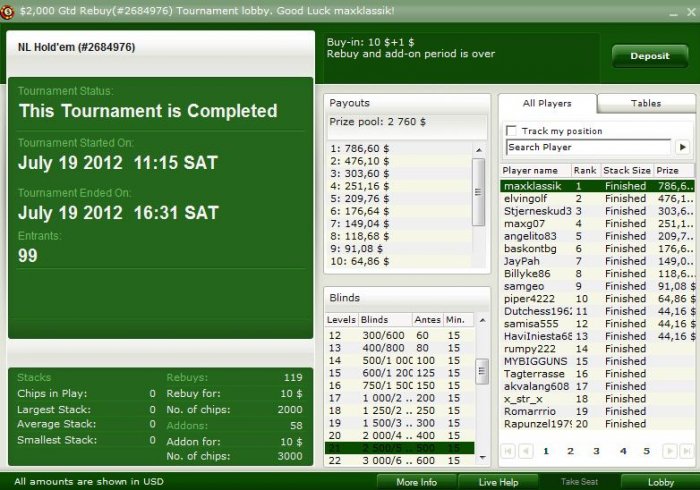This screenshot has width=700, height=490.
Task: Enable Track my position checkbox
Action: 511,131
